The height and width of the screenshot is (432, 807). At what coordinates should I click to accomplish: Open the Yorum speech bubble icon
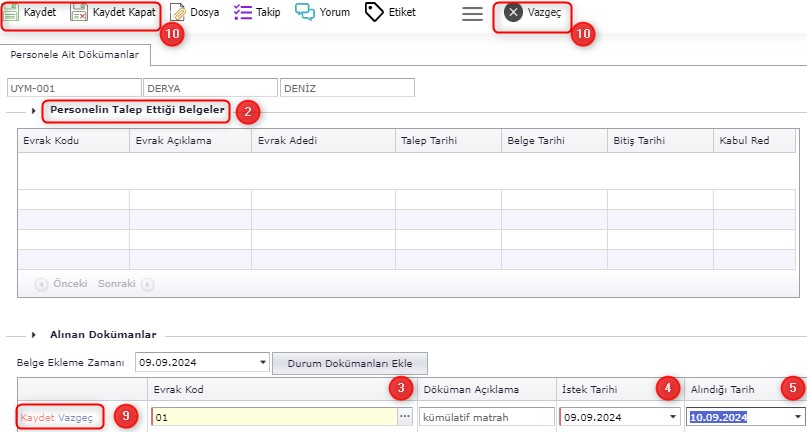click(305, 12)
